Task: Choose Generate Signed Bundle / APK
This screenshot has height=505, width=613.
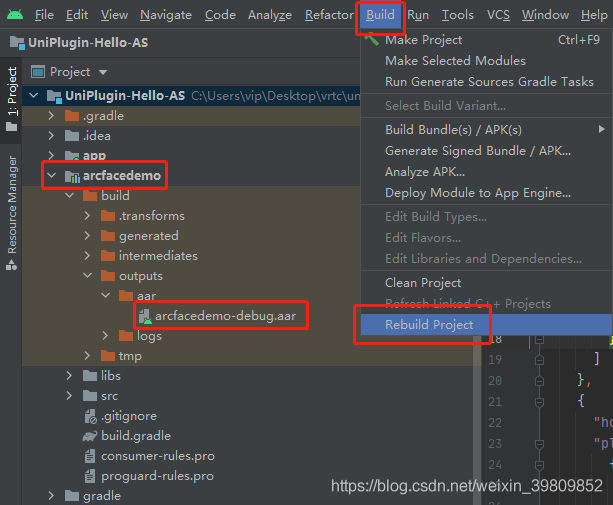Action: click(x=486, y=151)
